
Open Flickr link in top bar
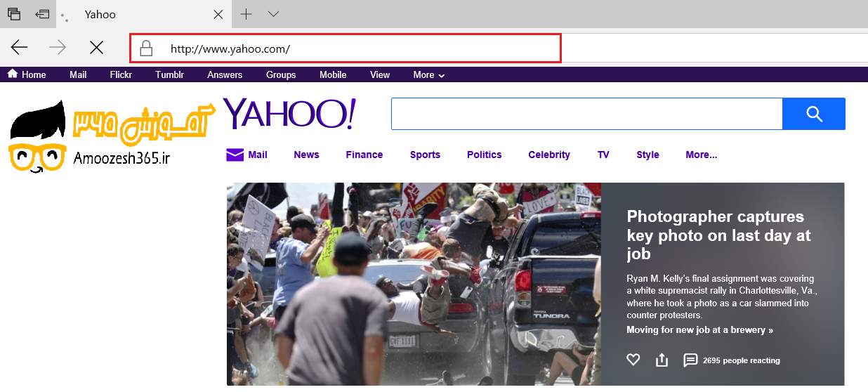(x=121, y=74)
